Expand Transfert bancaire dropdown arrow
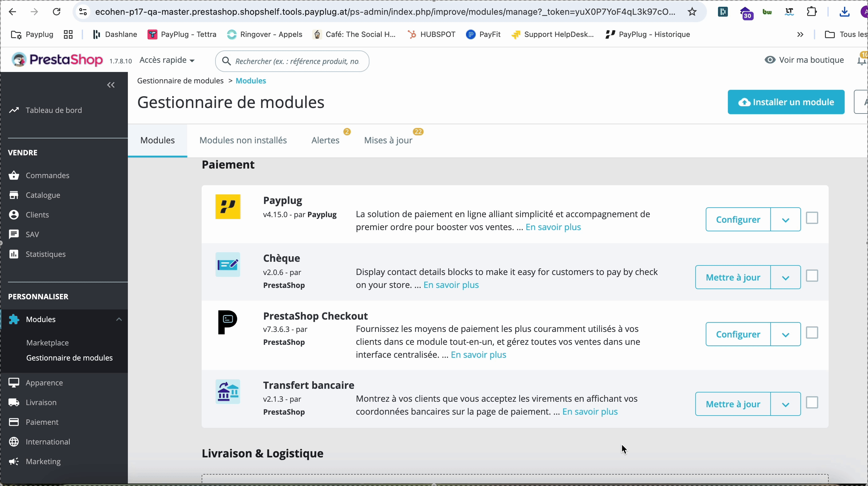Viewport: 868px width, 486px height. [x=786, y=404]
